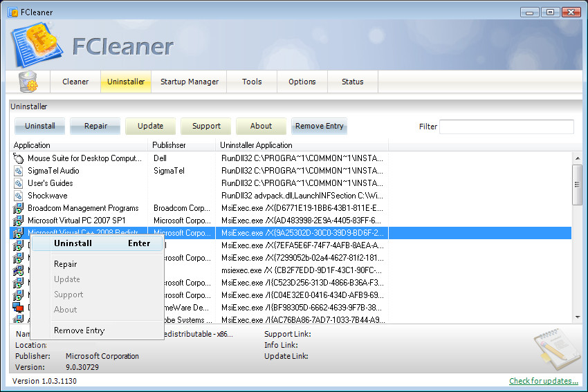588x392 pixels.
Task: Click the FCleaner title bar icon
Action: coord(12,12)
